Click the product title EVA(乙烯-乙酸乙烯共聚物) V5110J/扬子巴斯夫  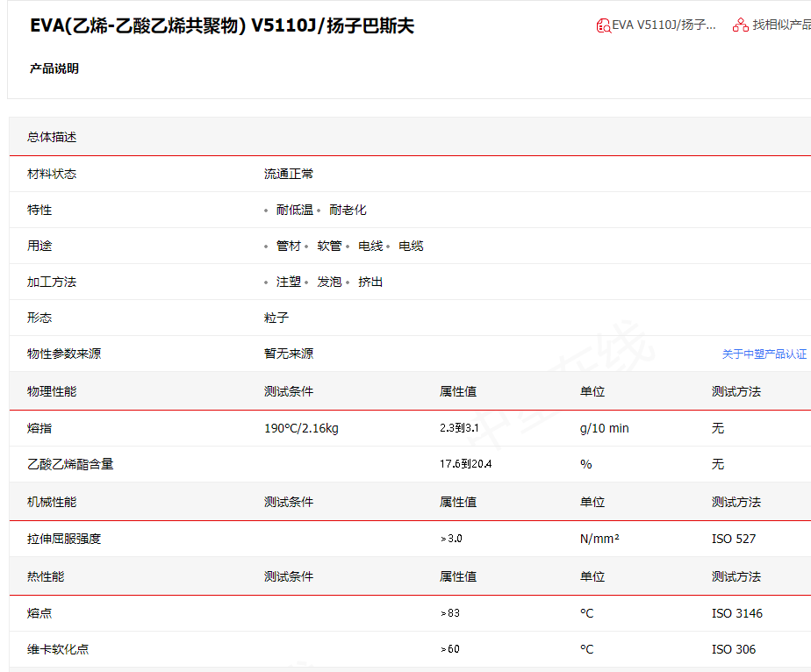pos(222,25)
